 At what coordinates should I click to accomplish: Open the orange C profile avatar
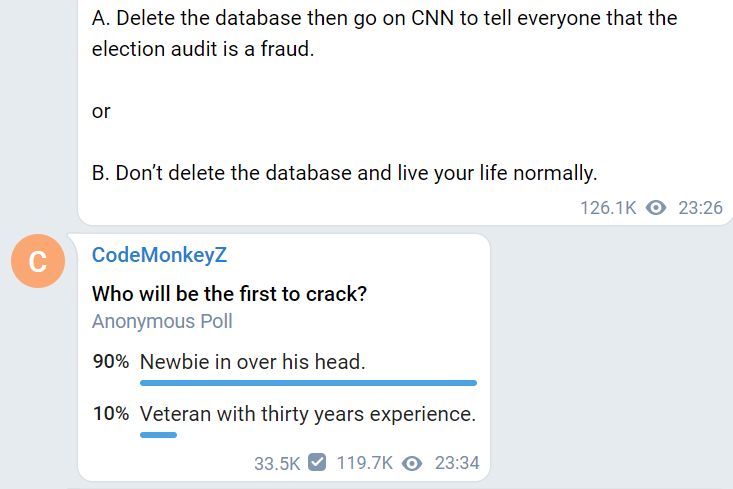(x=38, y=261)
